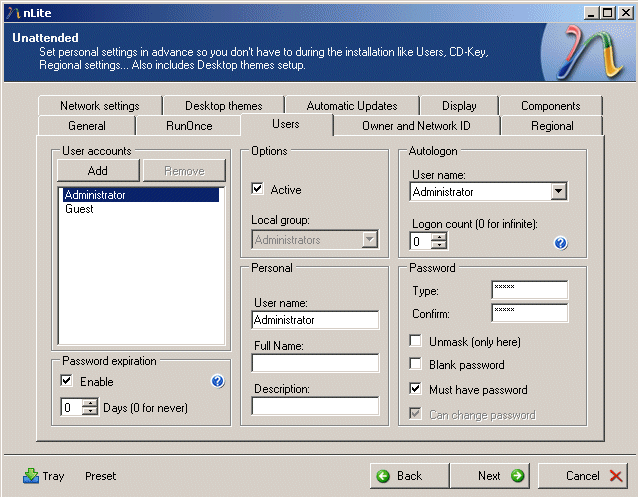
Task: Open the Local group Administrators dropdown
Action: point(369,239)
